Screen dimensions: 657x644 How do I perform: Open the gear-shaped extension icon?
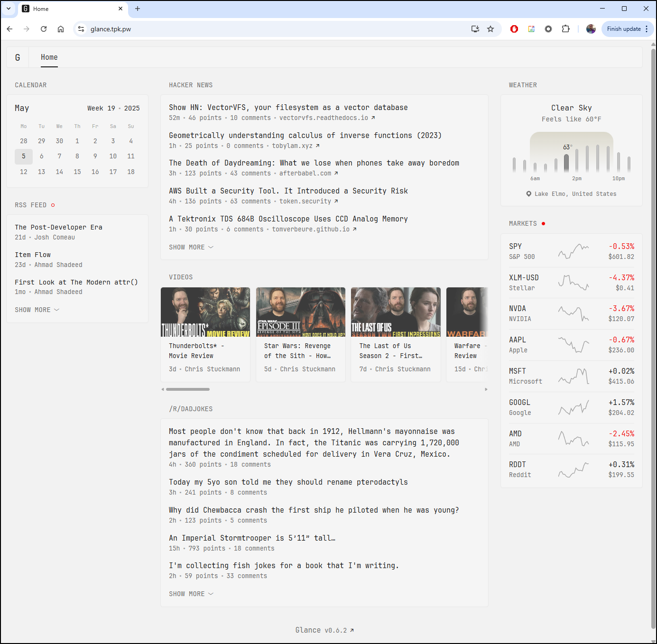tap(548, 29)
